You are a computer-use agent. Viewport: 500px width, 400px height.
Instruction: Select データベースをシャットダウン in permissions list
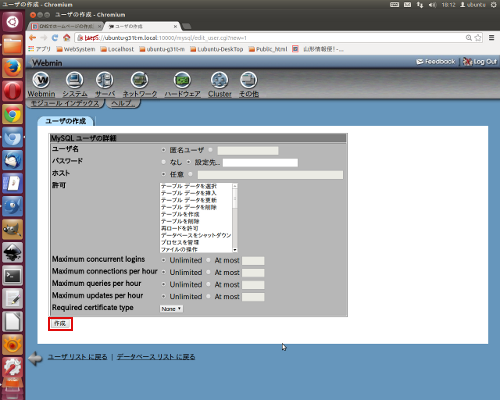click(x=196, y=235)
